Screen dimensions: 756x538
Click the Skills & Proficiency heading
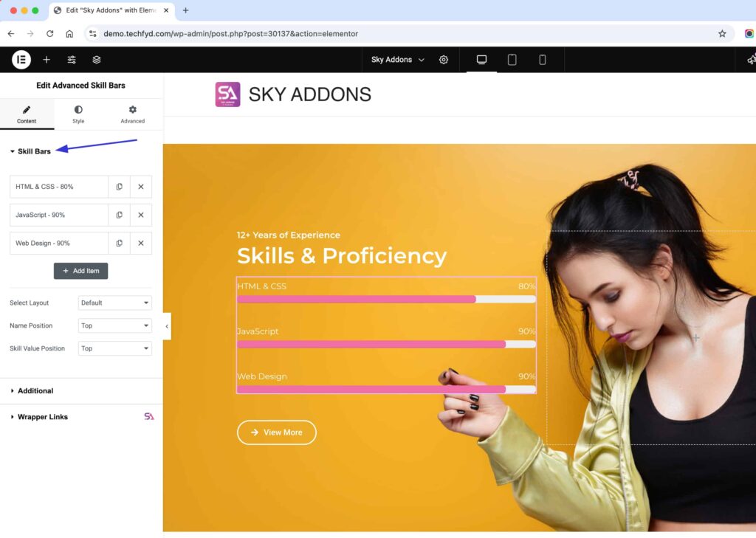click(x=342, y=256)
